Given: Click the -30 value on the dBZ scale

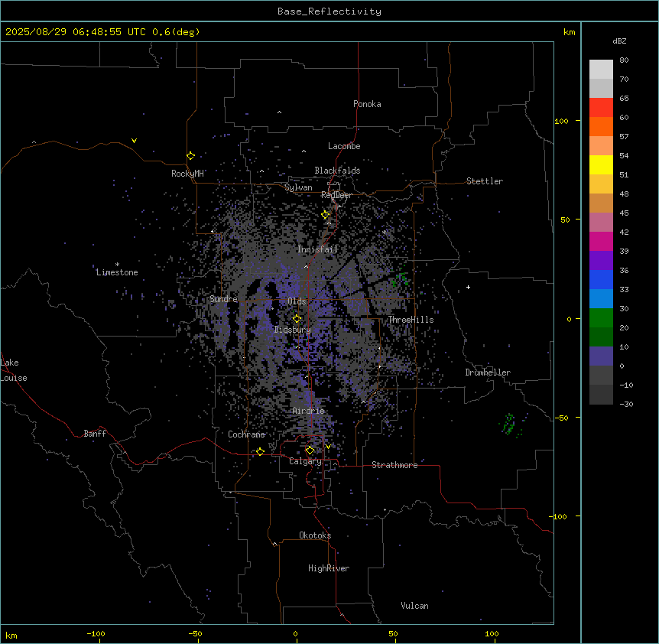Looking at the screenshot, I should pos(626,404).
